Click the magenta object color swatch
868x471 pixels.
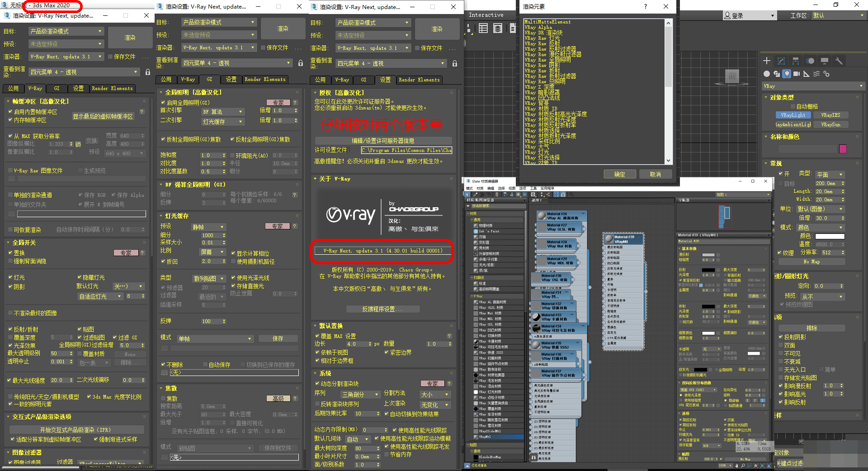click(843, 149)
